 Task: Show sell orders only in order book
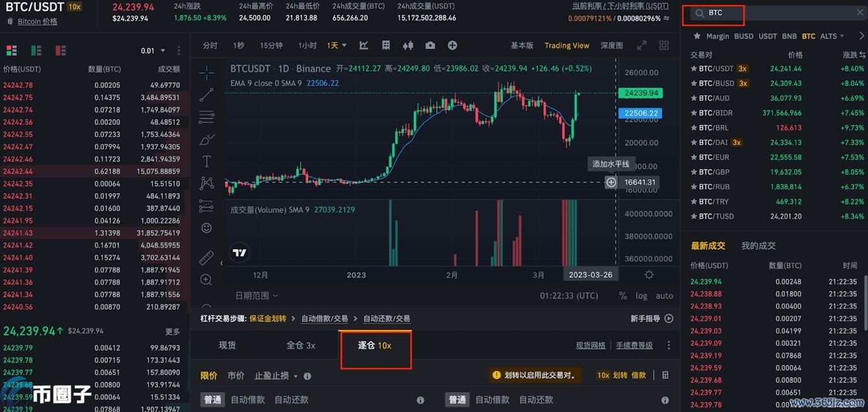[61, 50]
